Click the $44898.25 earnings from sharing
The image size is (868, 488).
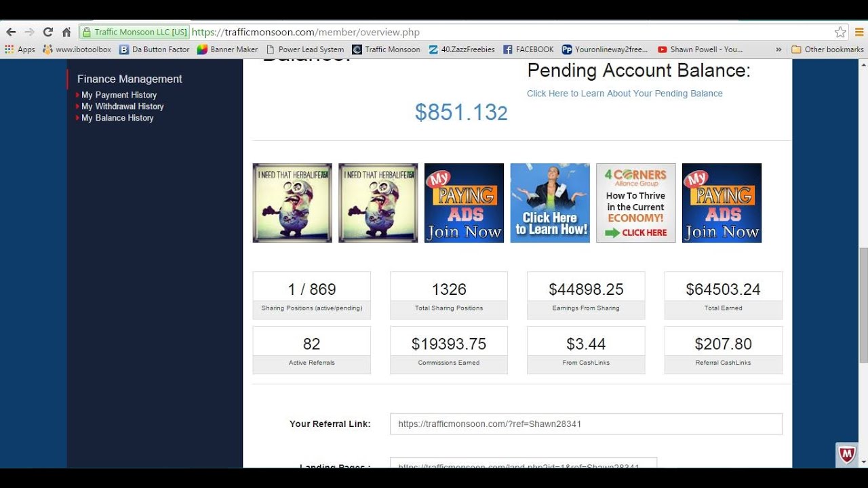[x=586, y=289]
